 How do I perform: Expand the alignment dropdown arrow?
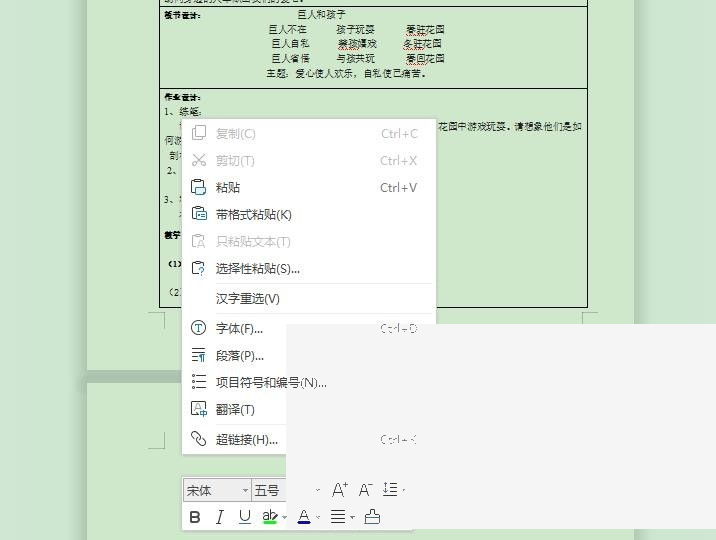(352, 517)
